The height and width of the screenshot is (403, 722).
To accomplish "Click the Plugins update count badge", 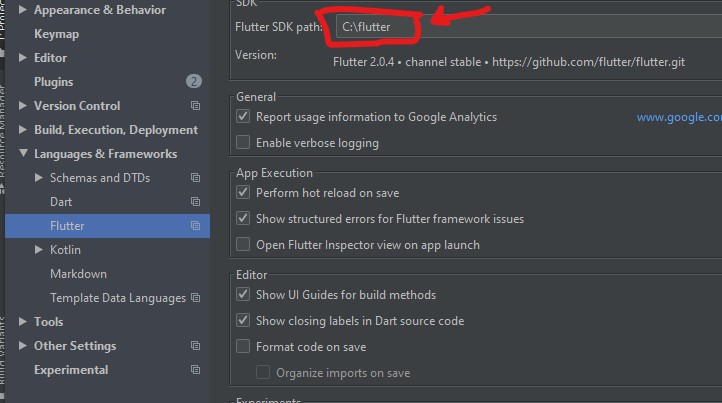I will (194, 82).
